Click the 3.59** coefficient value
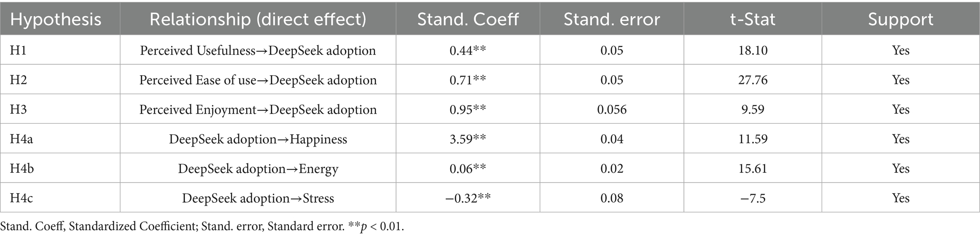This screenshot has width=980, height=238. tap(468, 139)
